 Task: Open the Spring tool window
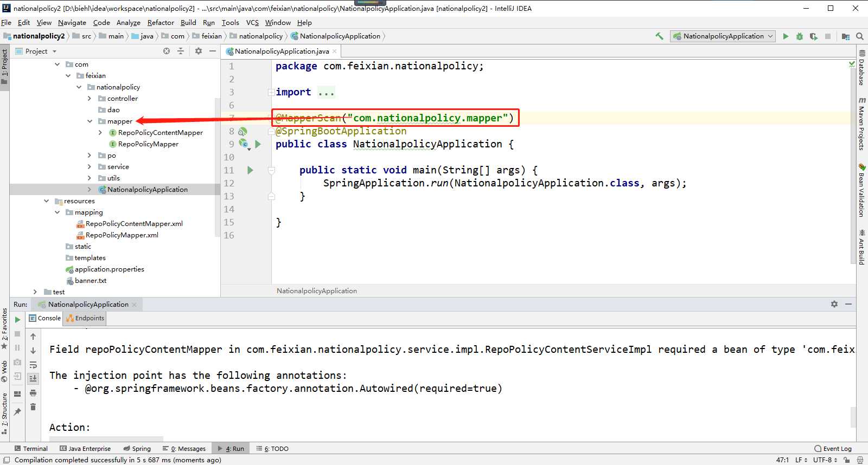tap(137, 448)
